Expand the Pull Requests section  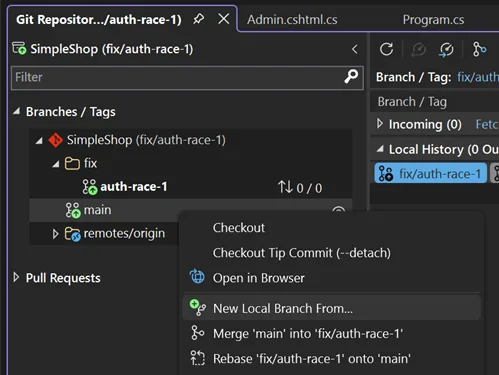click(x=16, y=277)
